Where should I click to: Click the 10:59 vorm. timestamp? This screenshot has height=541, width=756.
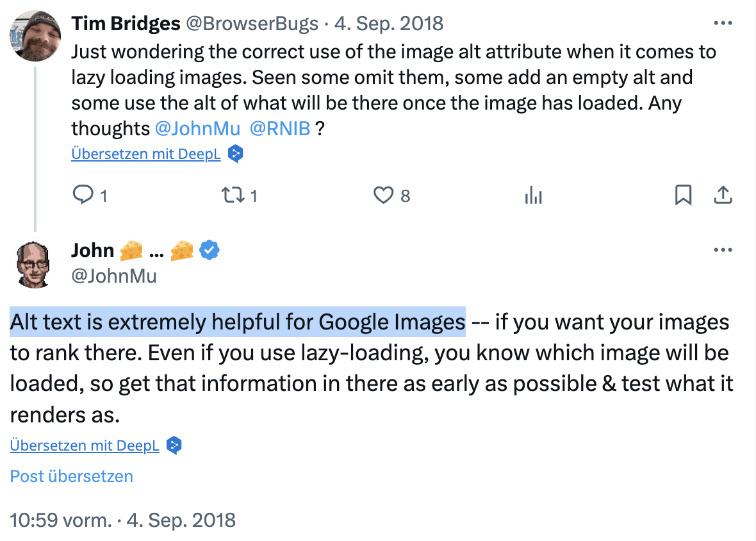click(x=61, y=520)
